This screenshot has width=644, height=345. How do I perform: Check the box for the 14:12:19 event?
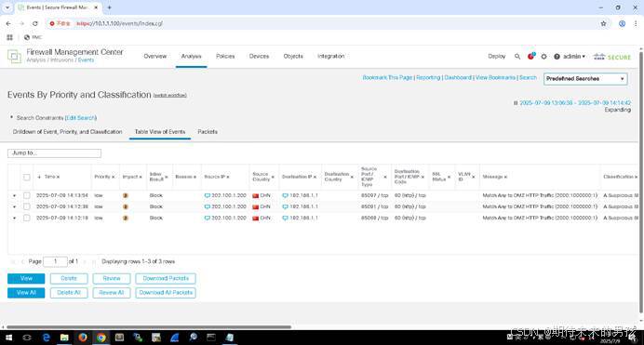pos(27,219)
